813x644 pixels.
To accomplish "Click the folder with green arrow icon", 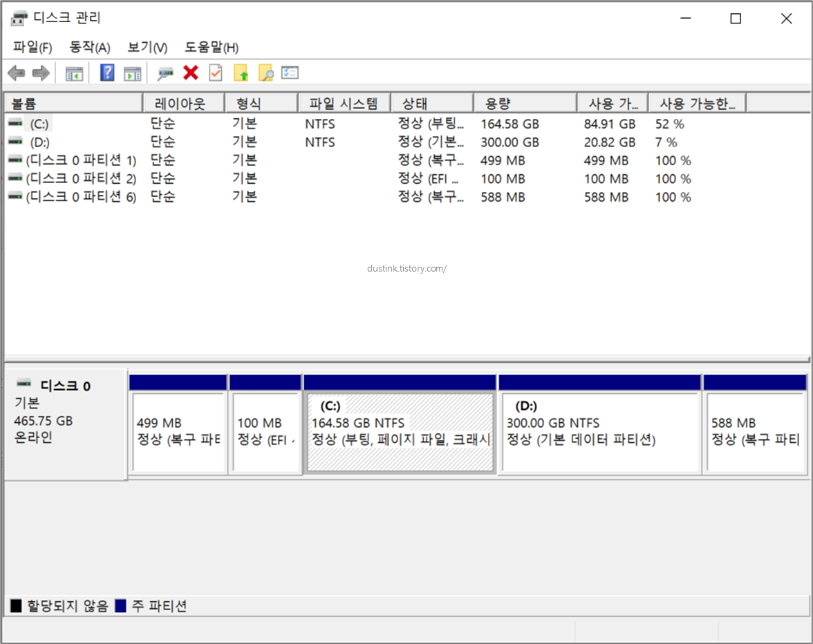I will (241, 73).
